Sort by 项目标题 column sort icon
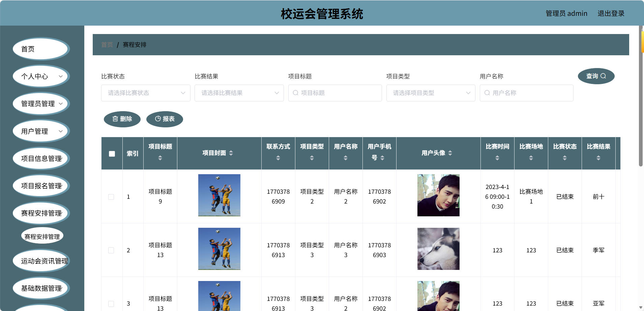 (x=160, y=158)
